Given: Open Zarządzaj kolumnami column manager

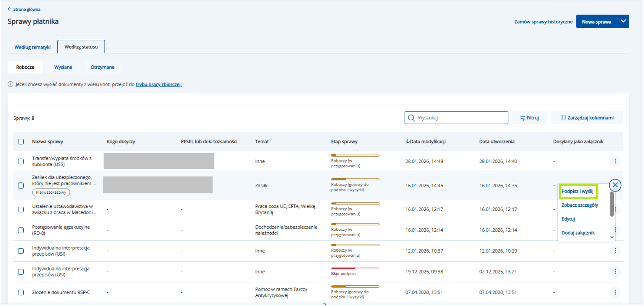Looking at the screenshot, I should click(587, 118).
